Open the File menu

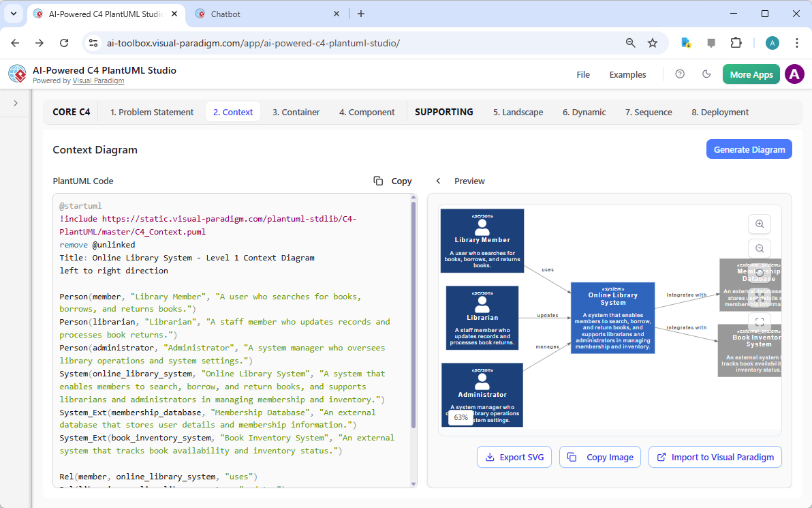point(583,74)
